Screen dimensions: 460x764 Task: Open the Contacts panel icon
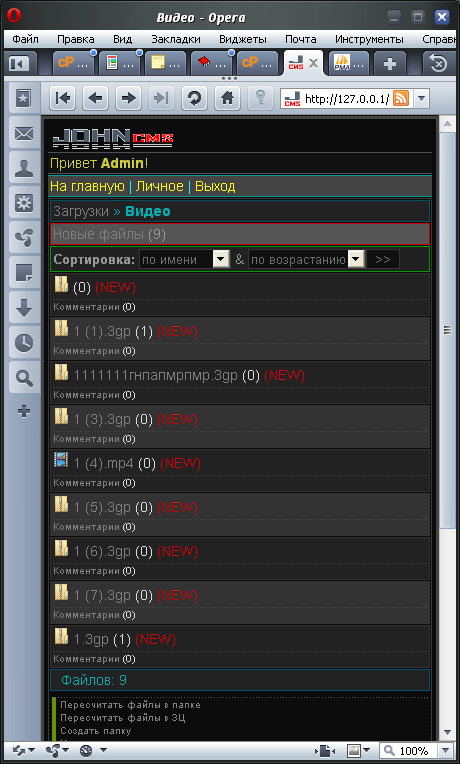click(x=24, y=169)
